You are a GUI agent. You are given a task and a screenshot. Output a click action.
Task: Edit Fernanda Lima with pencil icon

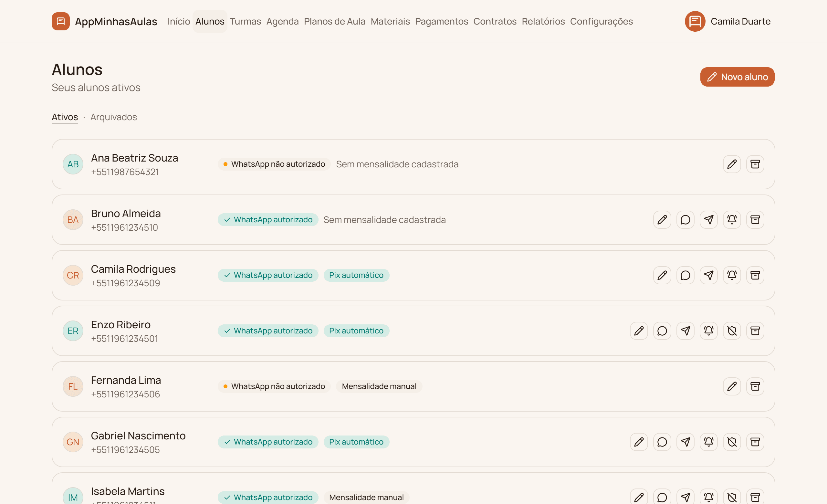tap(732, 386)
